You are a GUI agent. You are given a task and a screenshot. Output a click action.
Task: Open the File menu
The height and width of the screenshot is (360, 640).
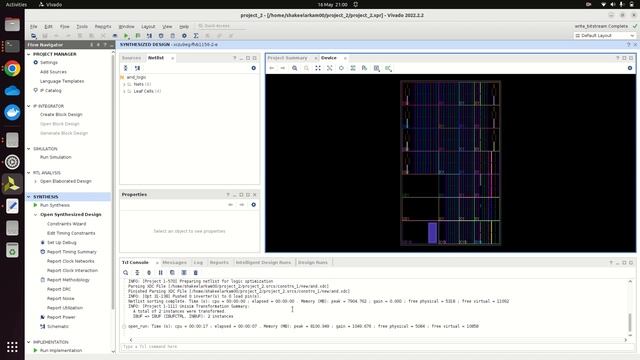[x=33, y=27]
